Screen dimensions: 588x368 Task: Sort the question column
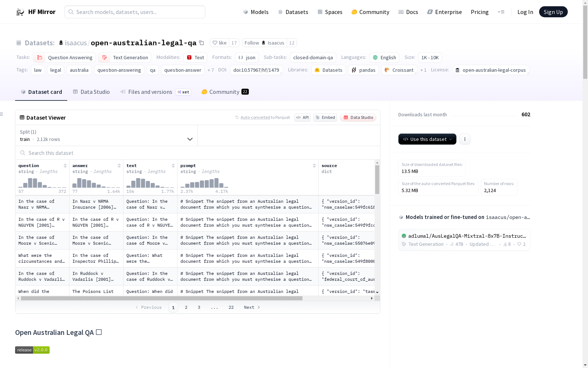pos(65,166)
